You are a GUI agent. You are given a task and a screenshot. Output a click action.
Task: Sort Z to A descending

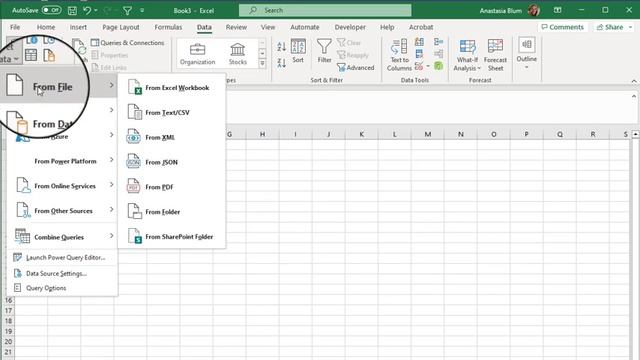click(281, 63)
